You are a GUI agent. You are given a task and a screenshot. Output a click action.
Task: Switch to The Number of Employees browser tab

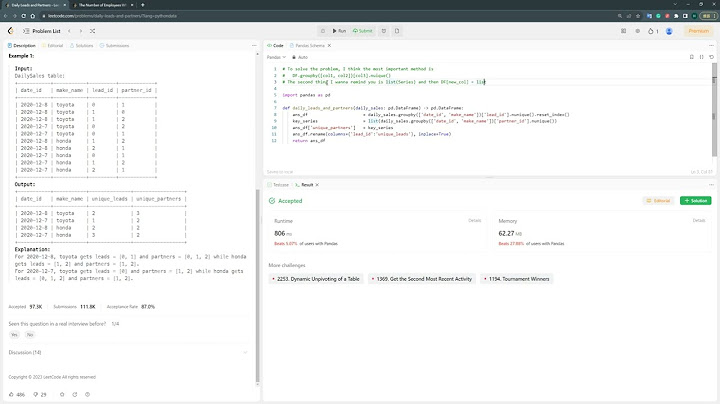102,5
